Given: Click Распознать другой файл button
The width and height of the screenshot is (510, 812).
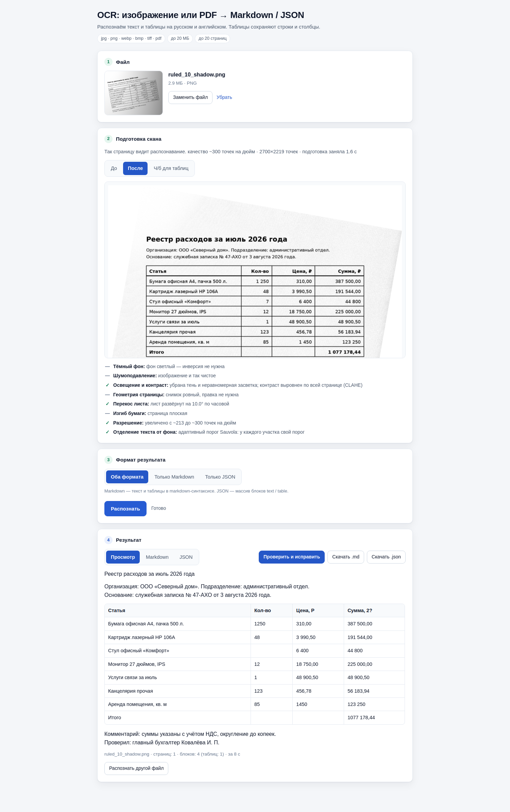Looking at the screenshot, I should tap(136, 768).
